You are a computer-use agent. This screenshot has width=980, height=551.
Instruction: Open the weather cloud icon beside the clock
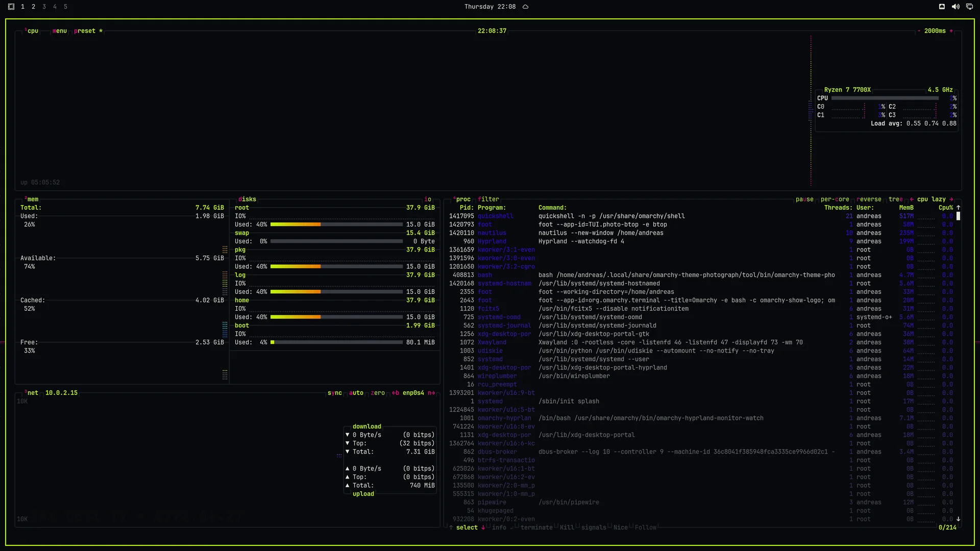tap(525, 7)
